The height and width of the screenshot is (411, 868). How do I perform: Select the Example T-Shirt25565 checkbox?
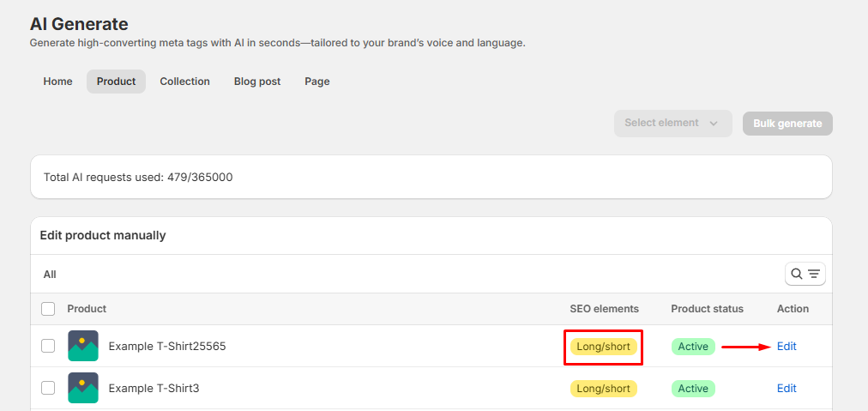(48, 346)
